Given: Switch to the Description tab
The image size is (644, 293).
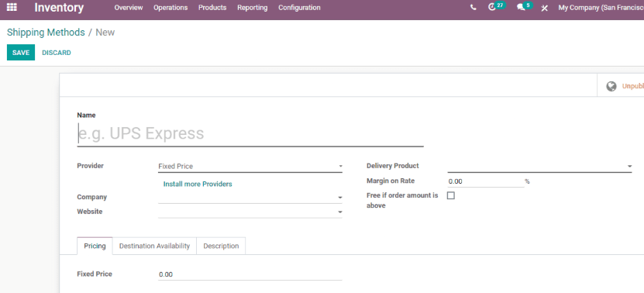Looking at the screenshot, I should click(221, 246).
